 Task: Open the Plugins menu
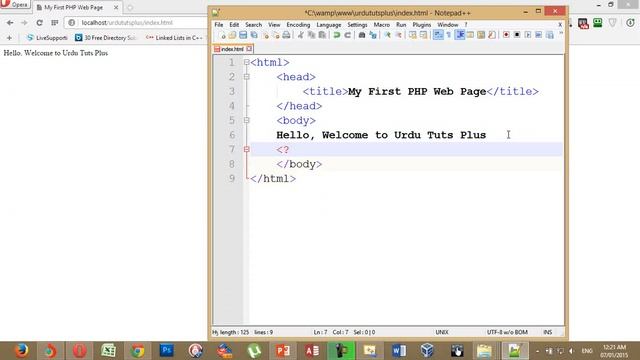(x=422, y=25)
